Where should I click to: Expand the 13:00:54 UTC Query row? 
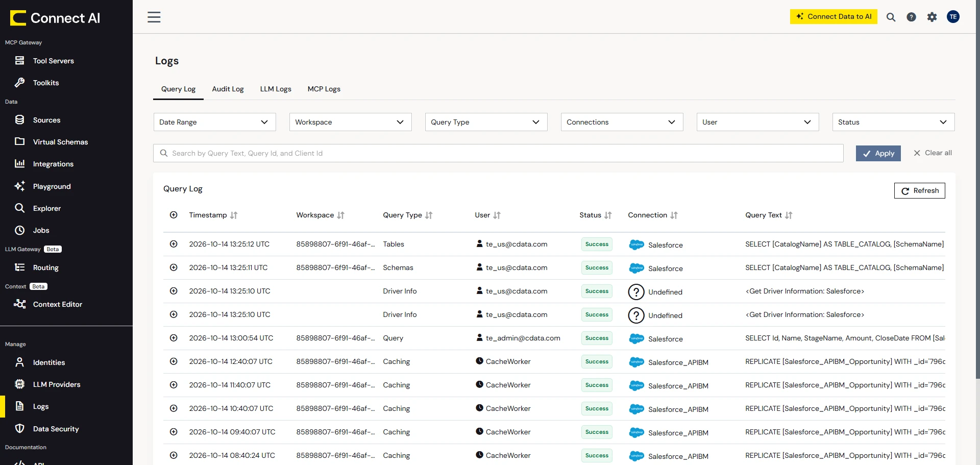(x=174, y=338)
